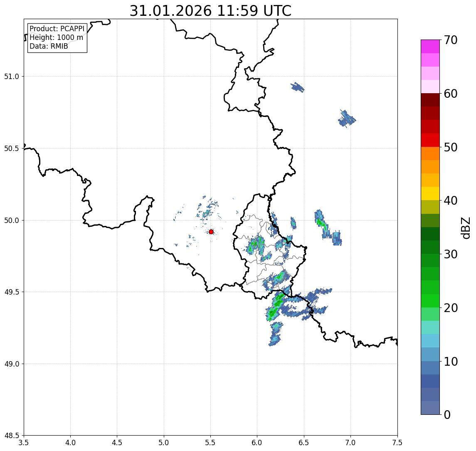
Task: Click the colorbar tick value 20
Action: tap(451, 308)
